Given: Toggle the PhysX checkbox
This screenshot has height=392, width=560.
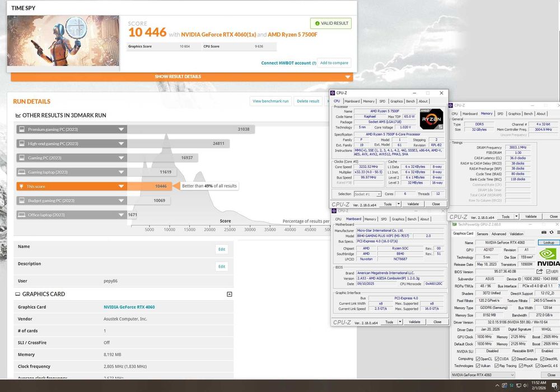Looking at the screenshot, I should coord(521,366).
